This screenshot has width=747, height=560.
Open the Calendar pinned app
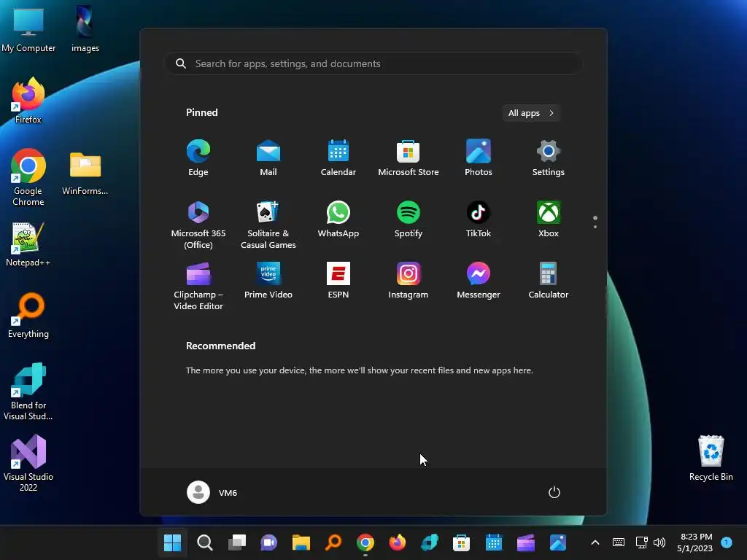[338, 158]
